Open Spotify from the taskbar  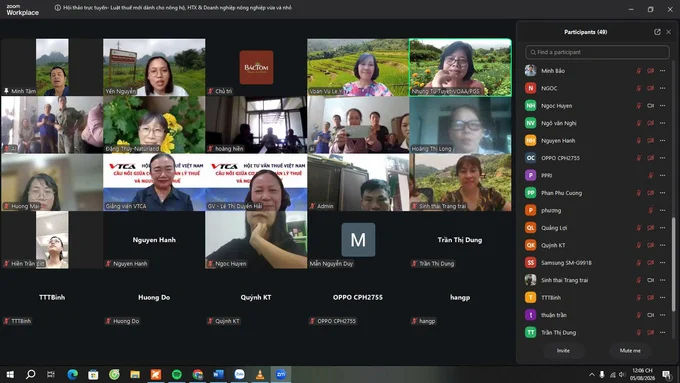click(177, 374)
